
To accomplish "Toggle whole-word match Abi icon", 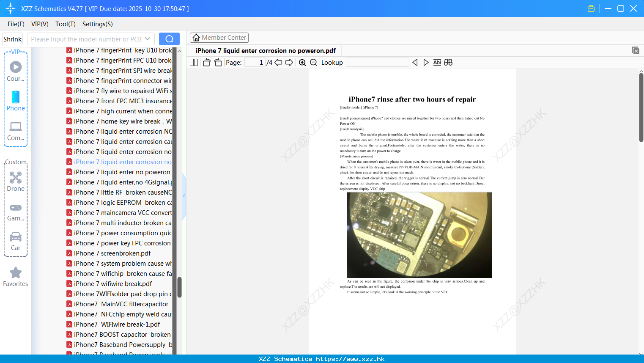I will coord(437,63).
